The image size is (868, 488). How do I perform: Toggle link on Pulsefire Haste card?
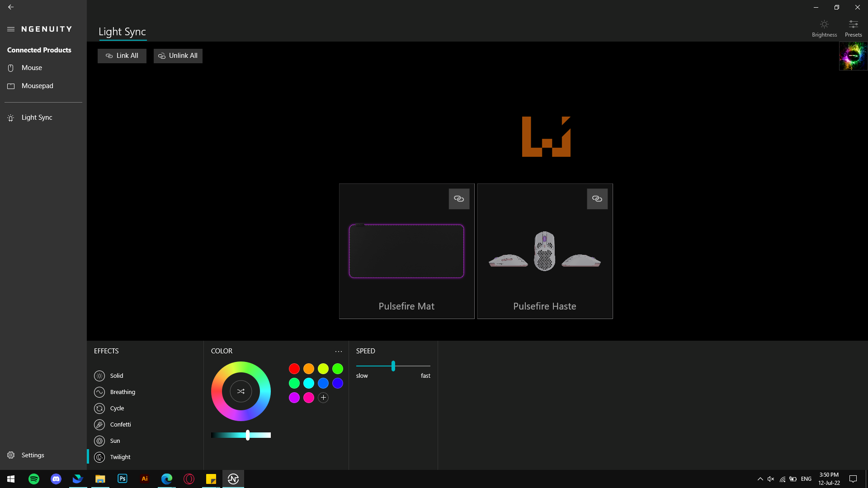pos(597,199)
